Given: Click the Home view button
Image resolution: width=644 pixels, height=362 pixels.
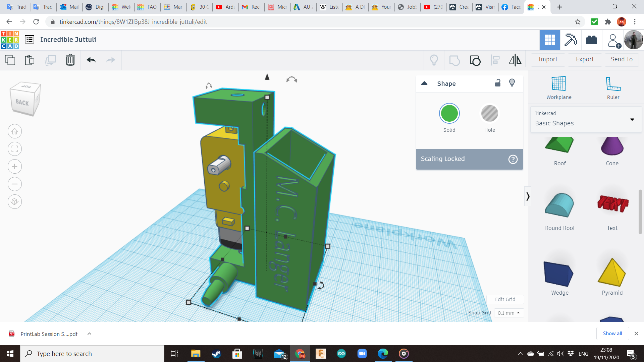Looking at the screenshot, I should click(15, 131).
